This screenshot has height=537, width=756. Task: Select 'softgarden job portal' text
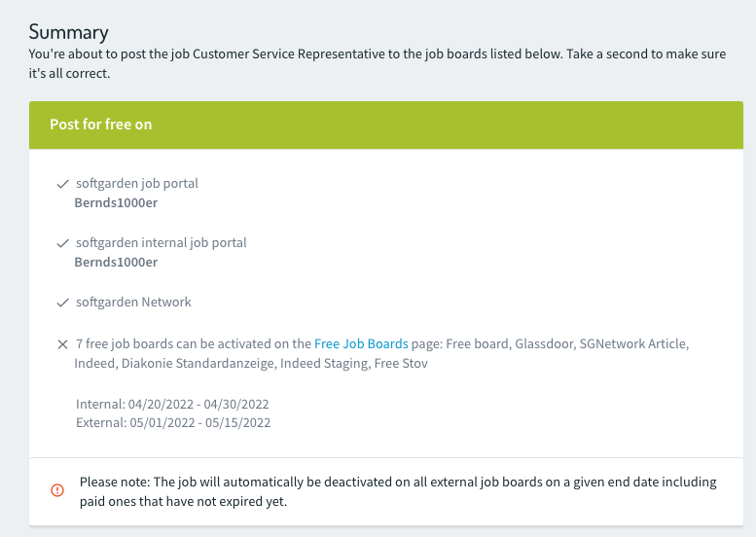(137, 183)
